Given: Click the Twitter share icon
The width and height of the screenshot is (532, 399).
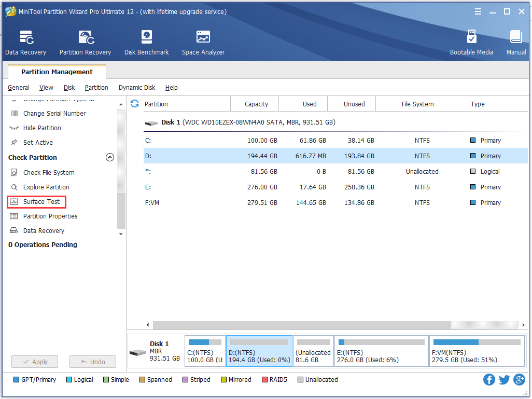Looking at the screenshot, I should pyautogui.click(x=504, y=379).
